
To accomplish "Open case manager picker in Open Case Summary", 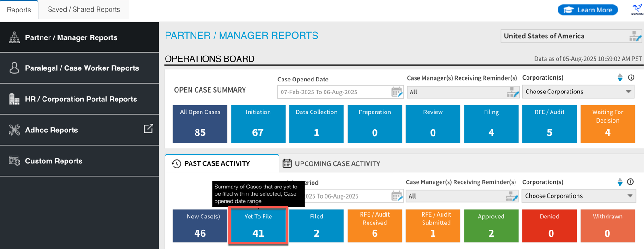I will tap(512, 92).
